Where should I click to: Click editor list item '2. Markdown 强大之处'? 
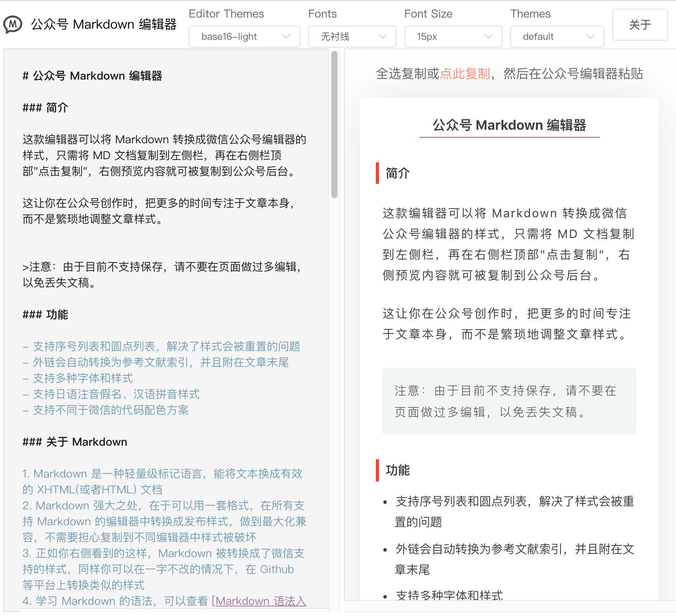coord(164,521)
